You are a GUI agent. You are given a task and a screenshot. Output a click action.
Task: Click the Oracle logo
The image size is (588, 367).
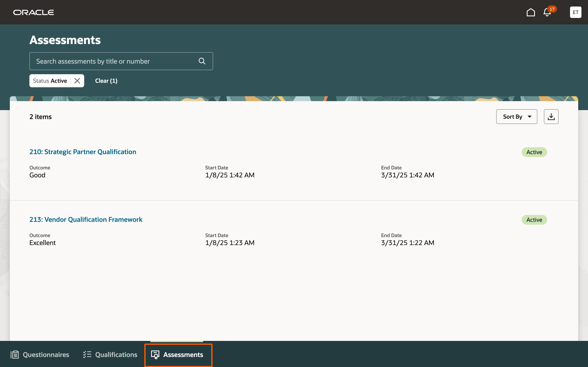pyautogui.click(x=33, y=12)
